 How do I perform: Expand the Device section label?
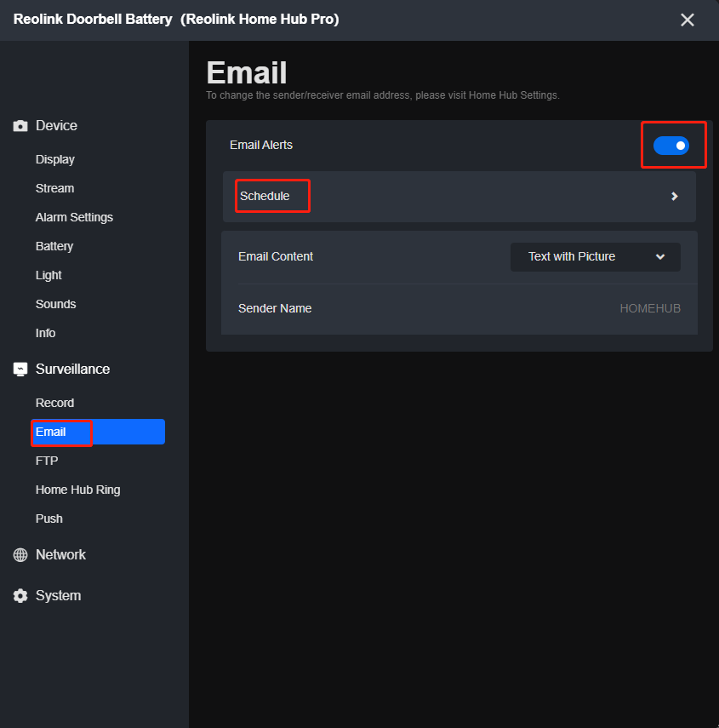(x=57, y=126)
